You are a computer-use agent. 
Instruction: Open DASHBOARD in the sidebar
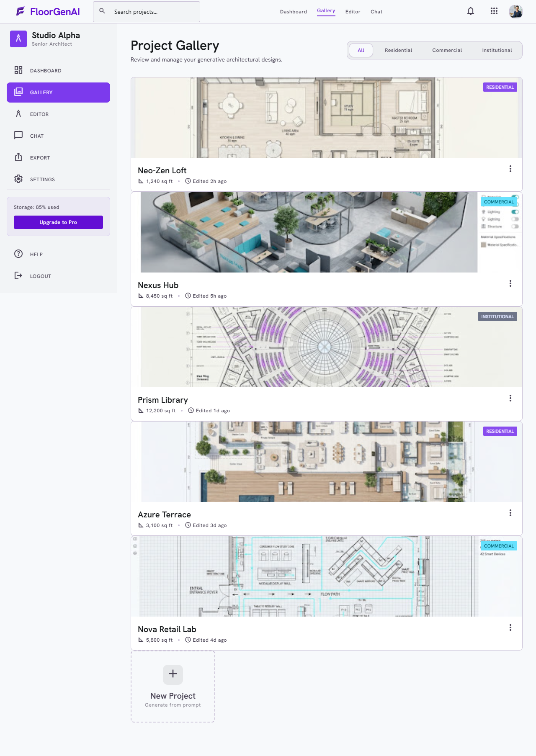coord(58,71)
